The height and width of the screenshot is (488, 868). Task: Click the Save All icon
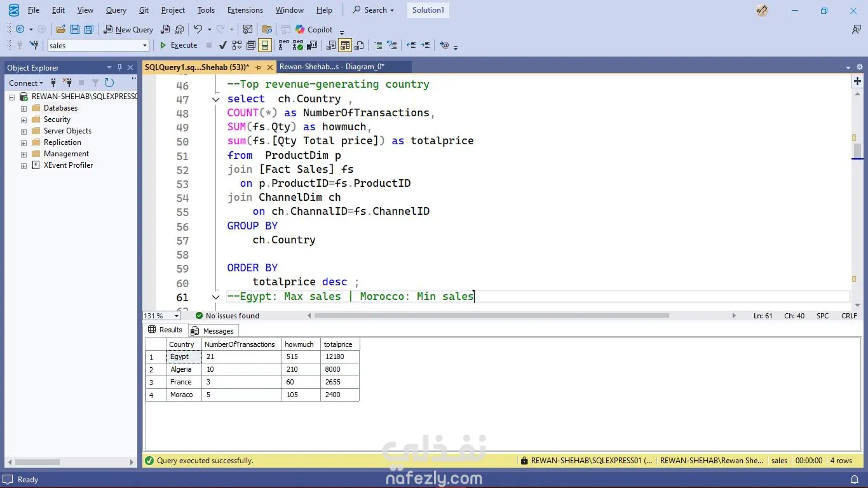(x=89, y=29)
